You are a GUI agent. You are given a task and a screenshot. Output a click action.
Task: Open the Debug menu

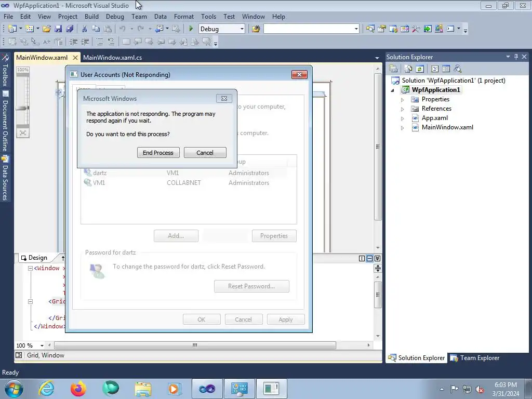[x=115, y=16]
